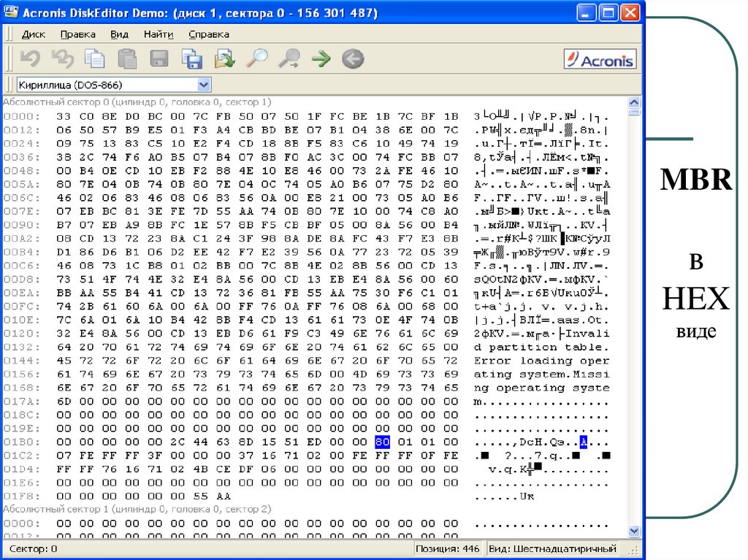Open the Справка menu
The width and height of the screenshot is (748, 560).
pyautogui.click(x=208, y=34)
